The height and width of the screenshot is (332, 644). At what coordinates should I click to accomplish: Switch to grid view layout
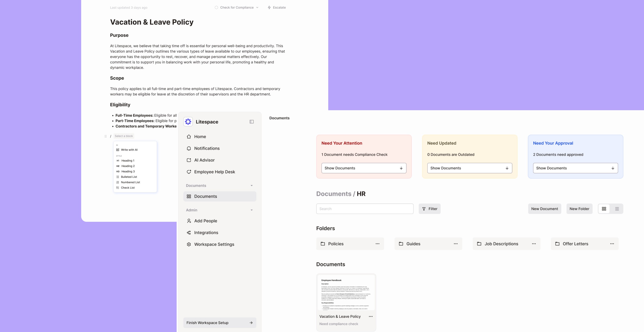click(604, 209)
